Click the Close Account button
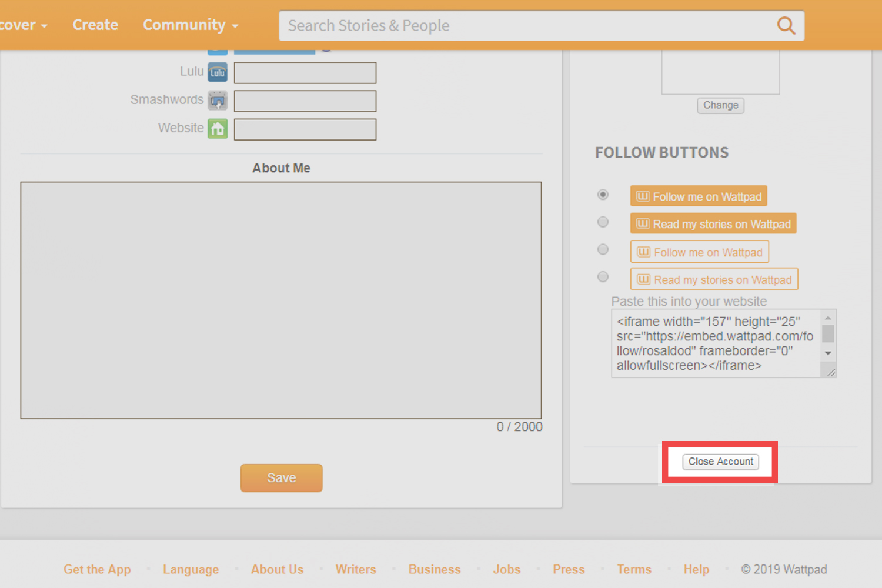Viewport: 882px width, 588px height. click(720, 462)
